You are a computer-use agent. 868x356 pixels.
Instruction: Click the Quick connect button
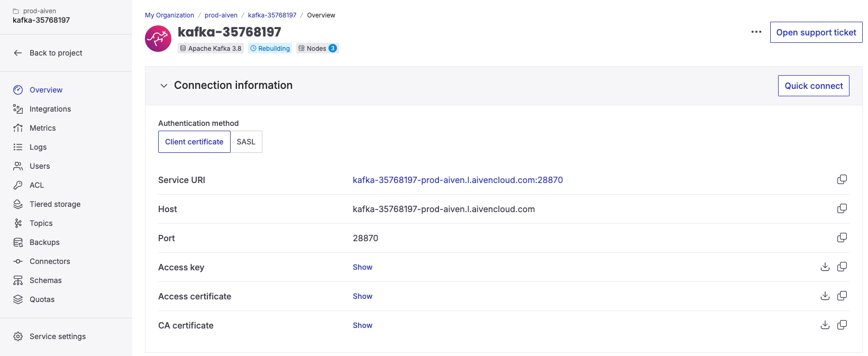tap(814, 86)
